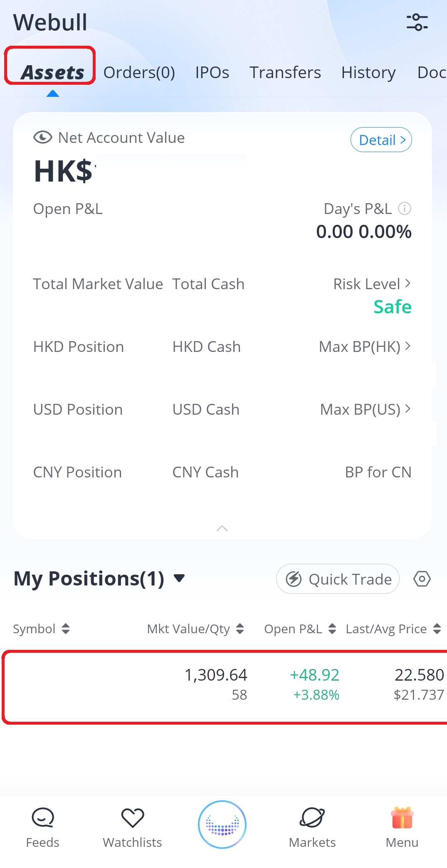Show Day's P&L info tooltip
This screenshot has height=868, width=447.
405,208
